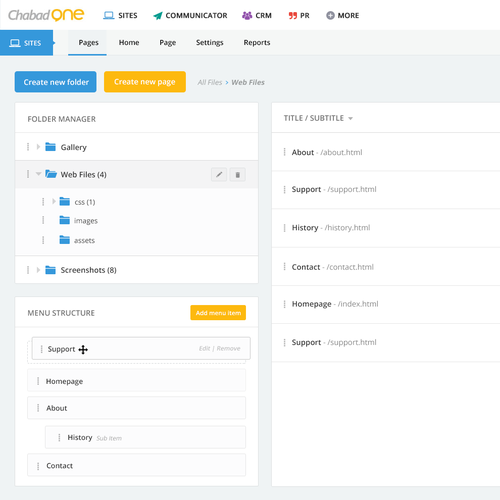The image size is (500, 500).
Task: Click Remove link on Support menu item
Action: (228, 348)
